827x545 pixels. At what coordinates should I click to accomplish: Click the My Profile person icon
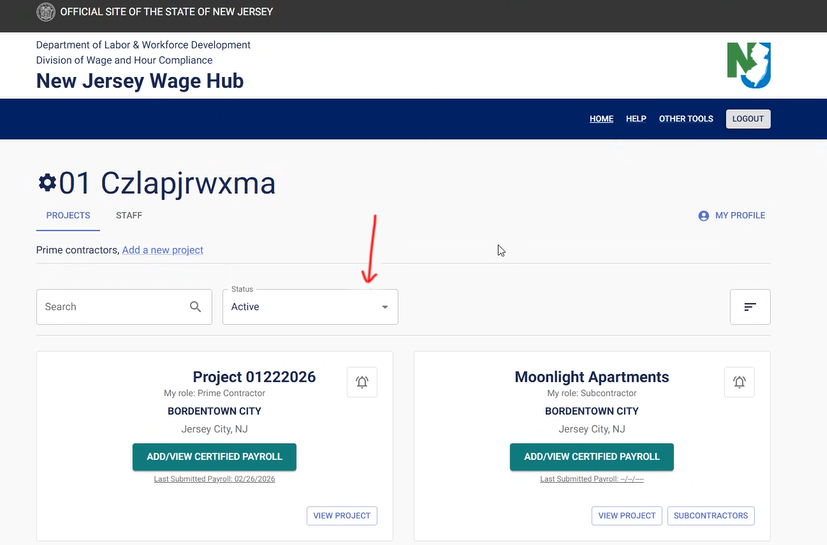click(704, 216)
